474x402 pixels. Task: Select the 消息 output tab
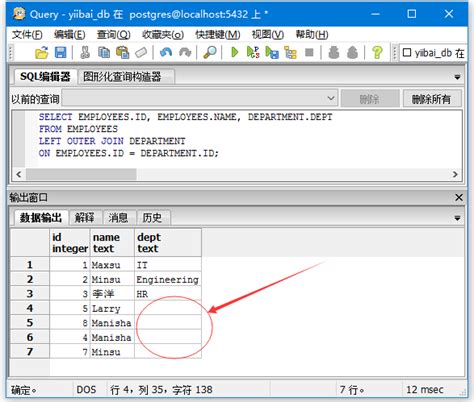[118, 218]
